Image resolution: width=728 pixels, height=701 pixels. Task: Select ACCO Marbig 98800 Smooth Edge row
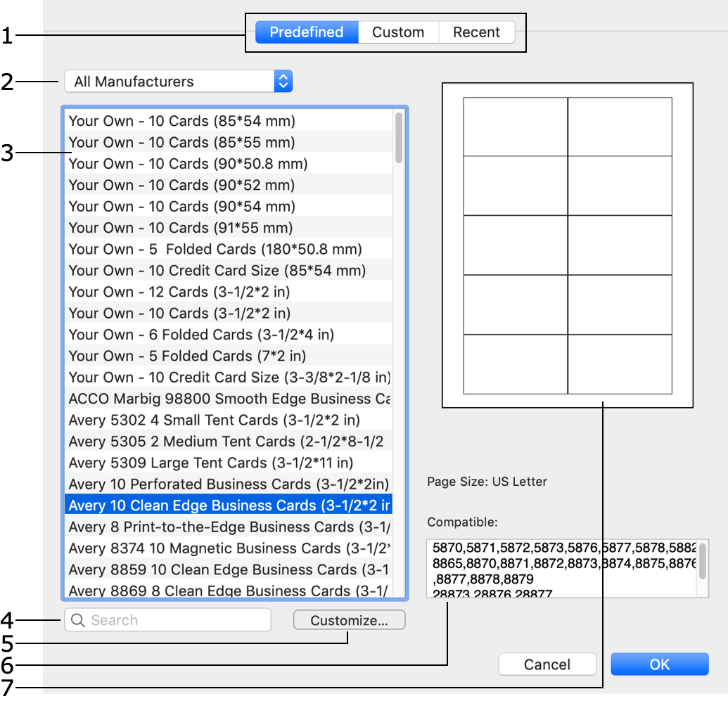(229, 399)
